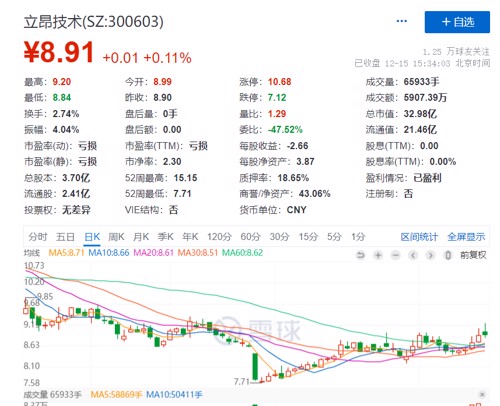Select the 季K quarterly candlestick tab
Viewport: 500px width, 406px height.
(166, 237)
